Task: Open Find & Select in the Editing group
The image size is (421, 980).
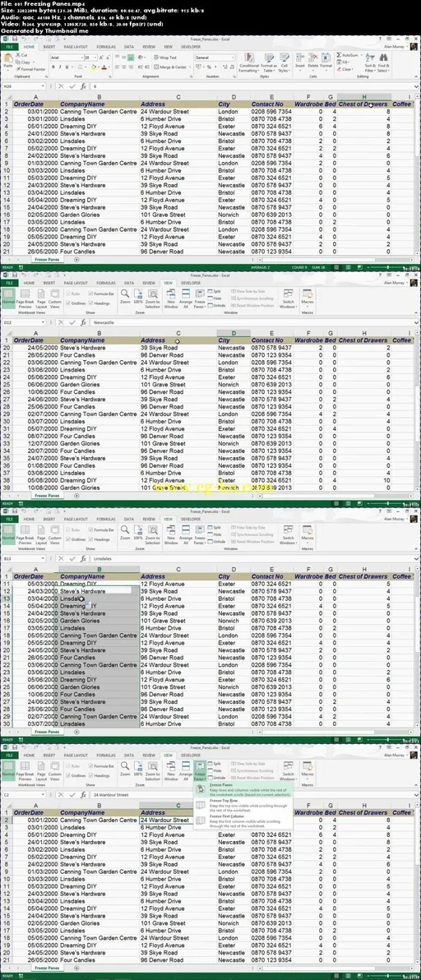Action: click(x=383, y=62)
